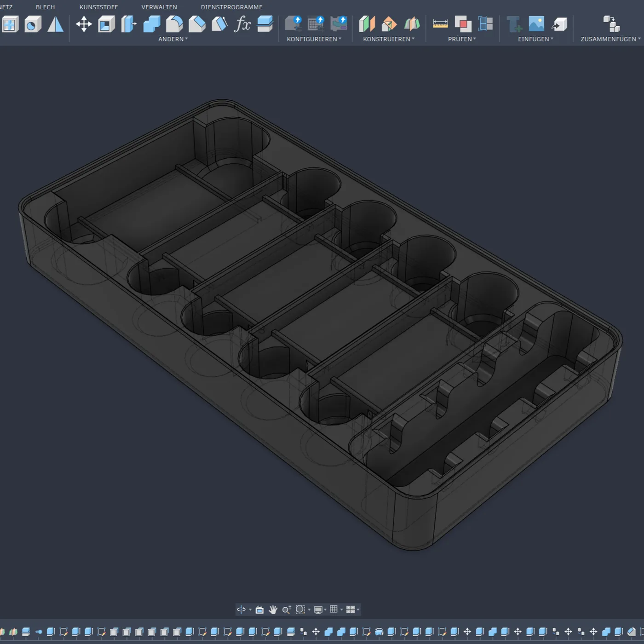The image size is (644, 644).
Task: Select the Hole tool icon
Action: (33, 24)
